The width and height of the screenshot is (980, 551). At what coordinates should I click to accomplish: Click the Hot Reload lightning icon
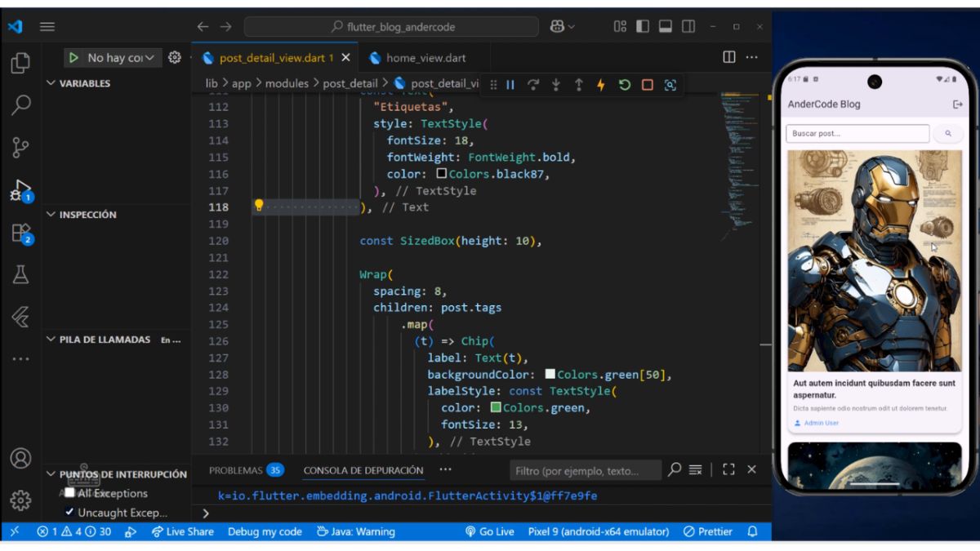click(x=602, y=85)
